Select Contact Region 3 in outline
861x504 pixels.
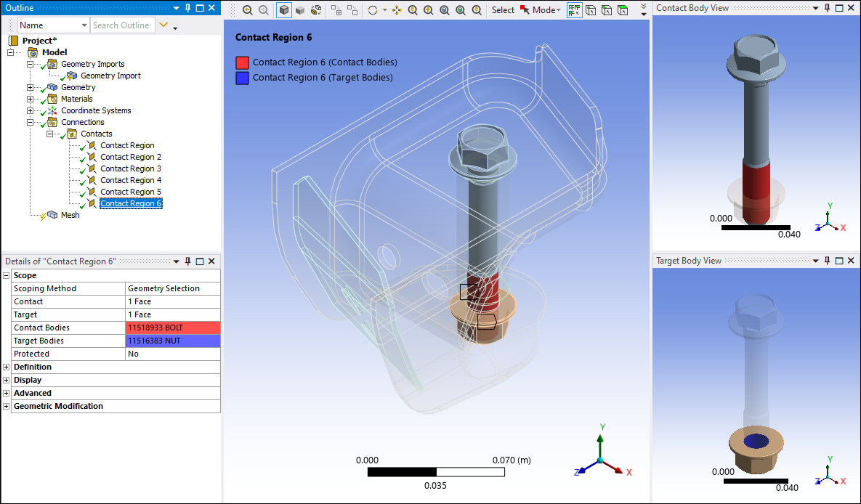[131, 168]
